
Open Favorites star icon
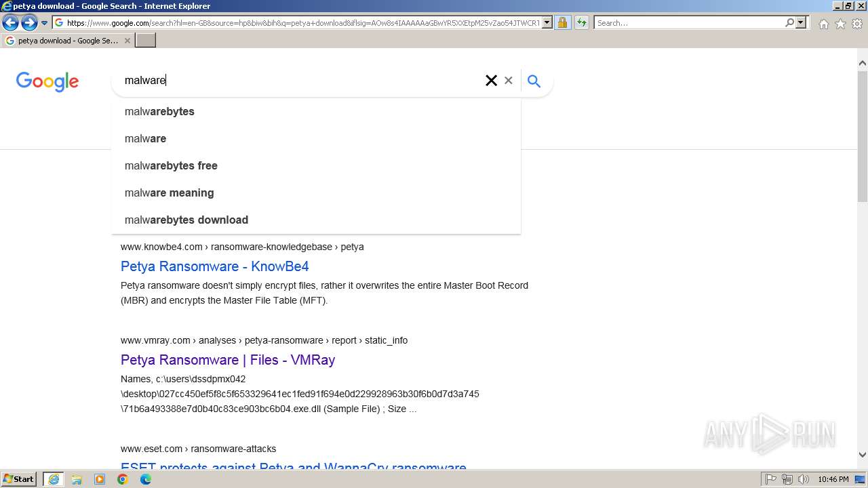coord(840,24)
